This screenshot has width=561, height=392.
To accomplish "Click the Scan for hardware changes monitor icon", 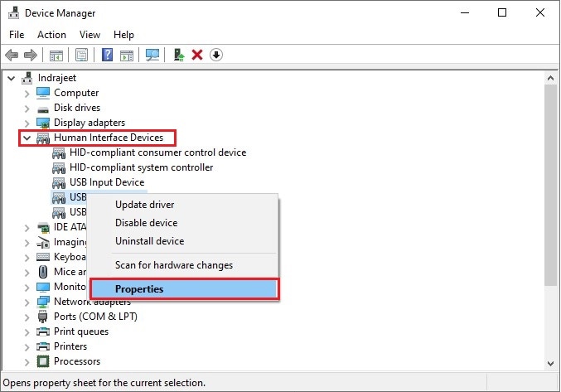I will coord(152,56).
